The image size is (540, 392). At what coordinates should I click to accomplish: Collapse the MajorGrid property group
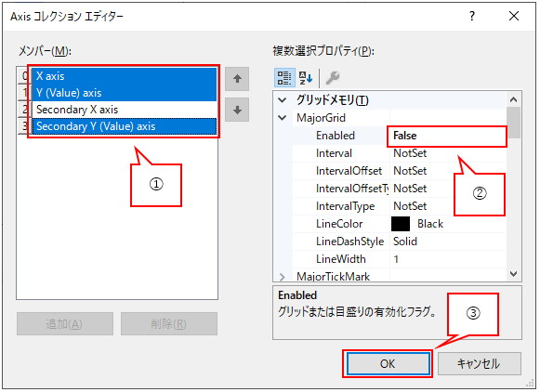coord(282,118)
